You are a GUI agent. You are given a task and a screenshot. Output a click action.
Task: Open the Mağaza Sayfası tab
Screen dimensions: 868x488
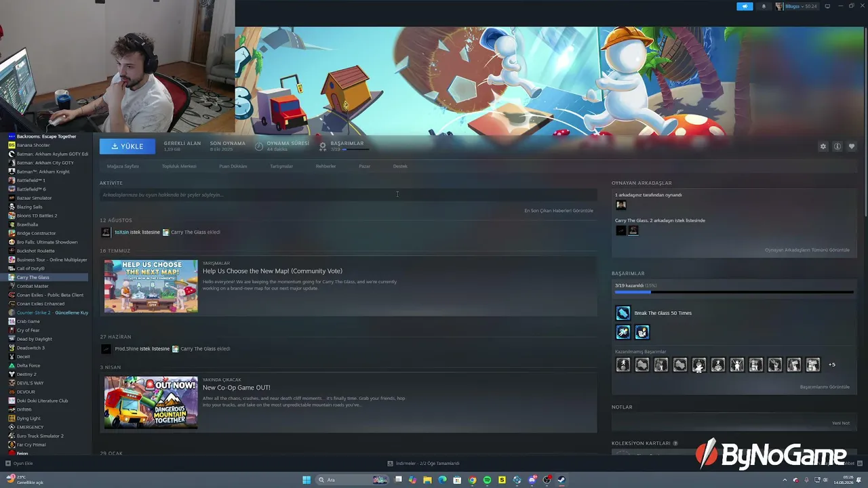point(123,166)
